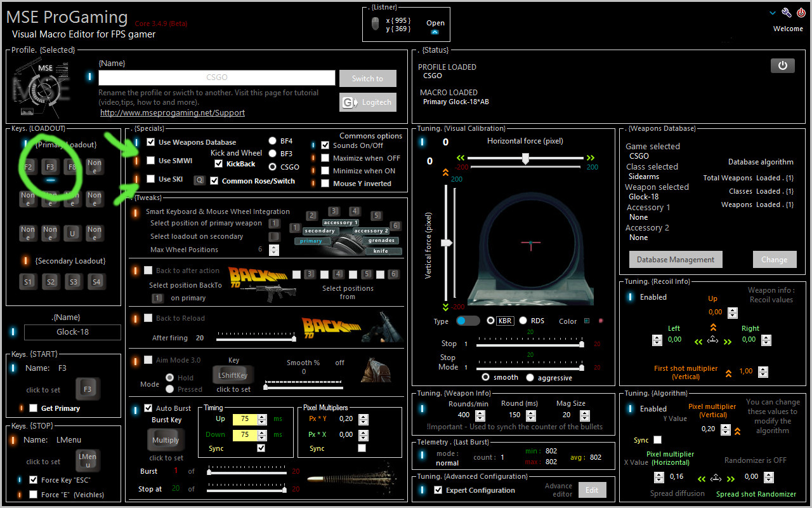812x508 pixels.
Task: Toggle Expert Configuration checkbox
Action: pyautogui.click(x=438, y=490)
